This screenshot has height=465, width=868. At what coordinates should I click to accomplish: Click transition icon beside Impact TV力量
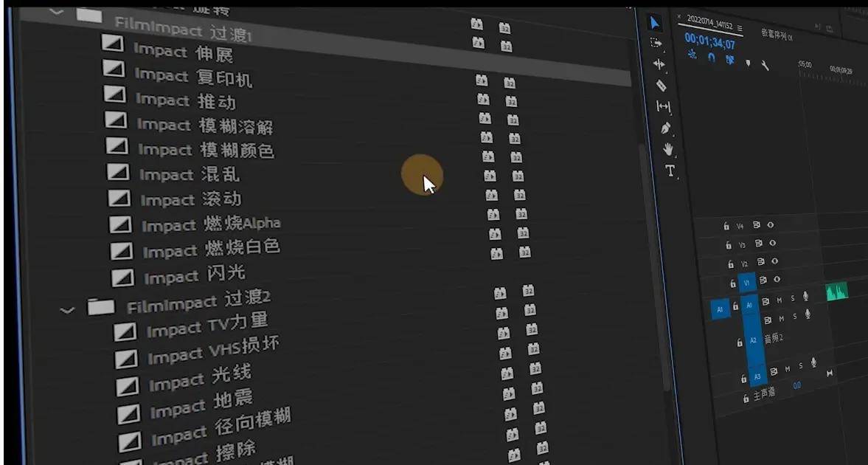point(125,332)
